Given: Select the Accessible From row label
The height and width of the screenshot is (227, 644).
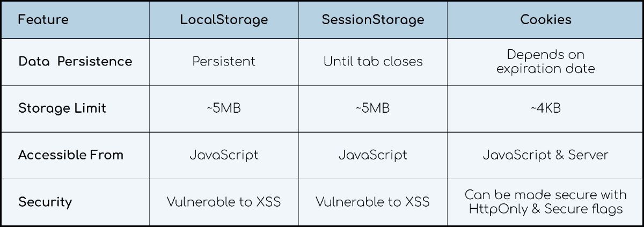Looking at the screenshot, I should [71, 155].
